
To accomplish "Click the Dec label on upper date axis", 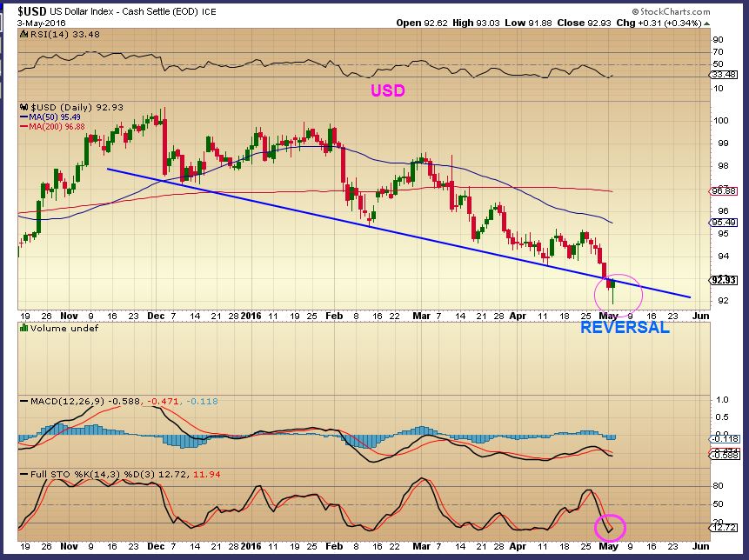I will click(x=156, y=316).
